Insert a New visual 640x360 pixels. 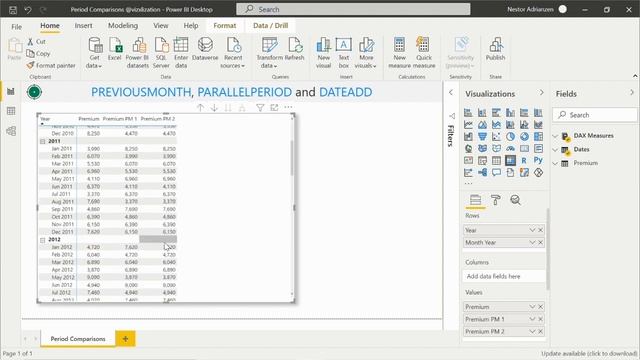pyautogui.click(x=323, y=53)
